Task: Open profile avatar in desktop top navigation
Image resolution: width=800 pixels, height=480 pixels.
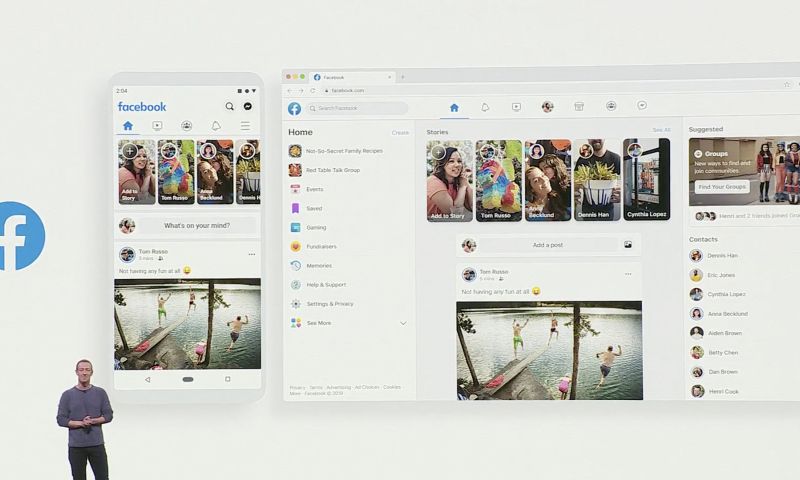Action: pyautogui.click(x=547, y=107)
